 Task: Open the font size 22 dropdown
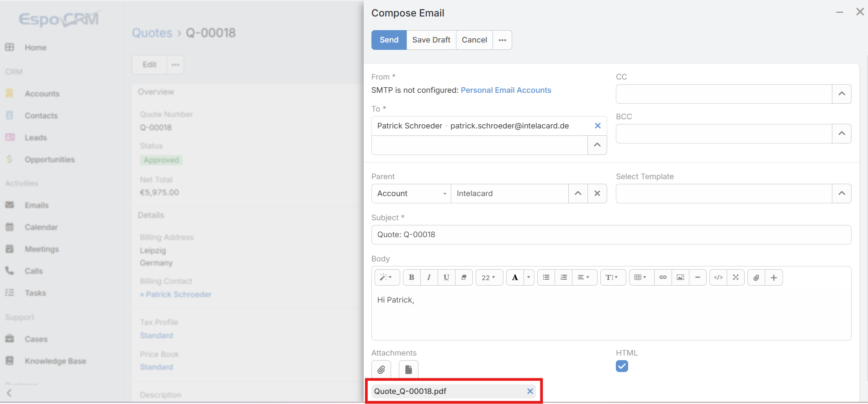coord(489,277)
